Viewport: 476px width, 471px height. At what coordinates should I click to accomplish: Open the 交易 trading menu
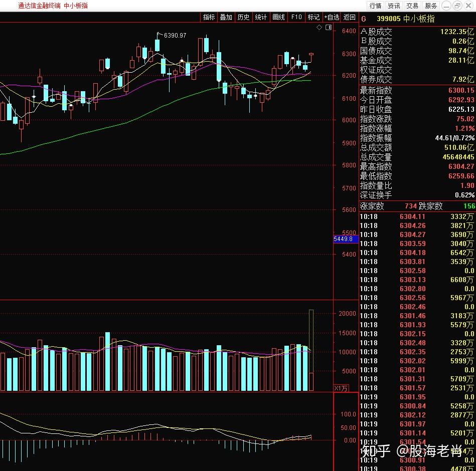click(412, 6)
